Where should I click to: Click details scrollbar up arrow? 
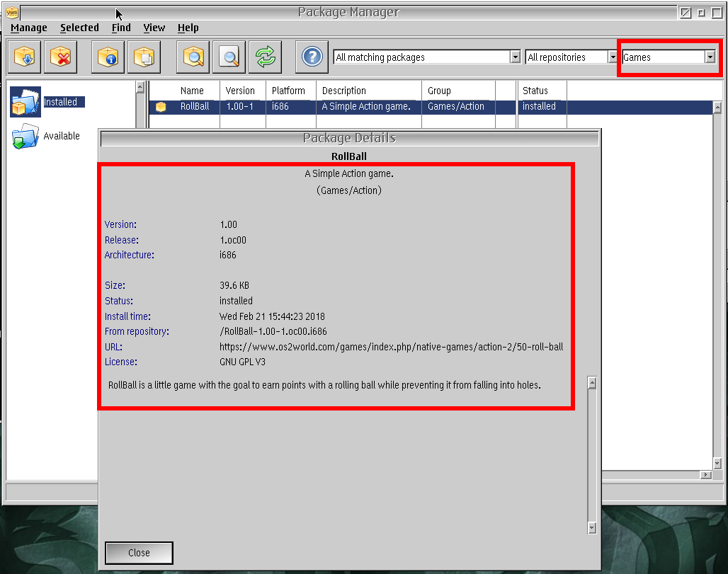click(x=592, y=383)
